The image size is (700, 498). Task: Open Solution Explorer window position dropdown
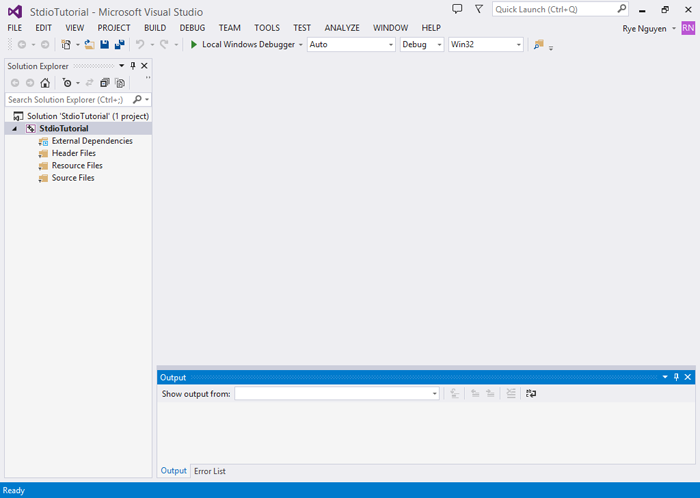(x=121, y=66)
